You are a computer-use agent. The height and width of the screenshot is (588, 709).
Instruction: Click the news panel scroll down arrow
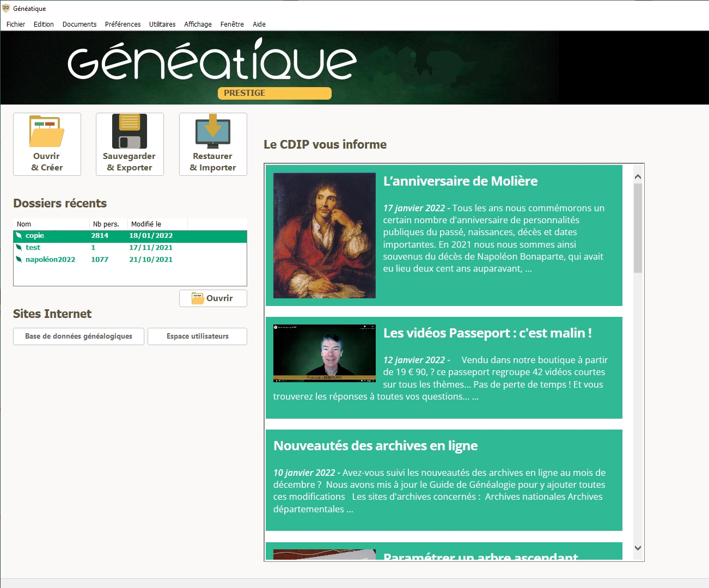638,548
